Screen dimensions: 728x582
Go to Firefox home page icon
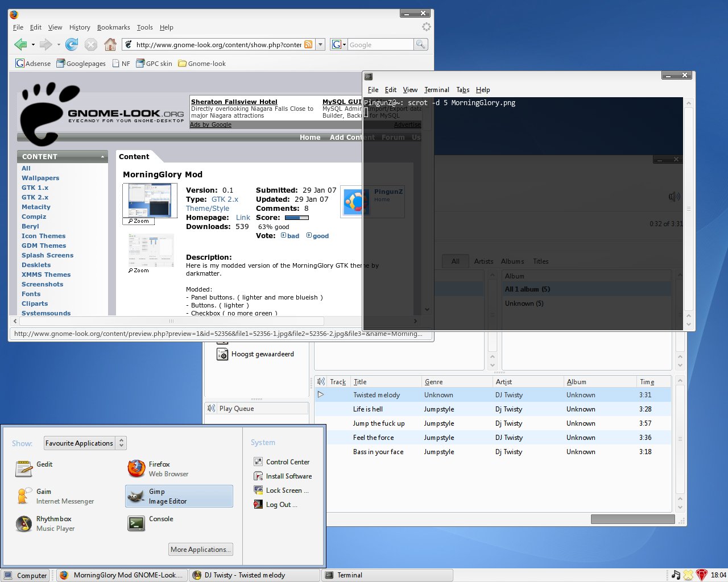[x=110, y=44]
